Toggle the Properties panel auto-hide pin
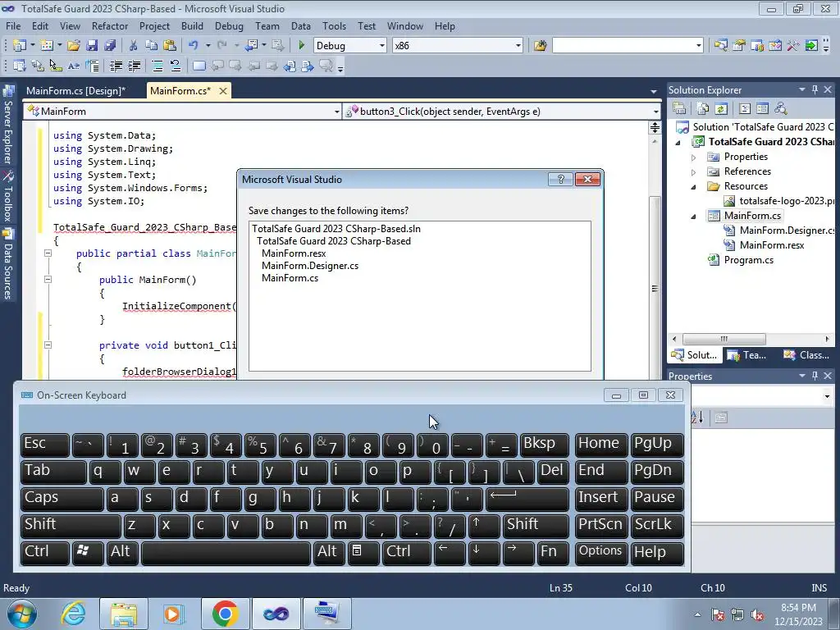The image size is (840, 630). point(815,376)
